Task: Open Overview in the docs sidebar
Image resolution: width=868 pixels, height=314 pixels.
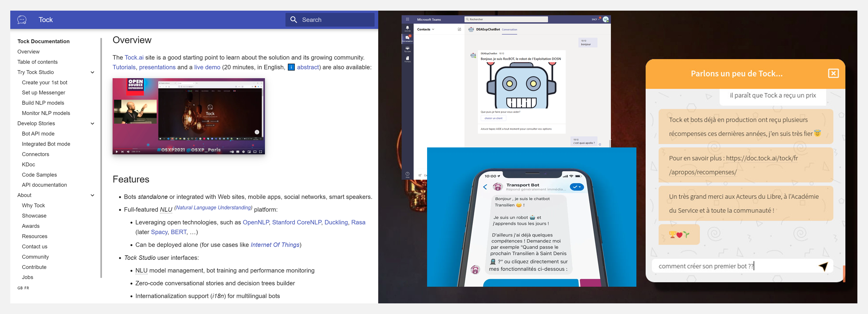Action: [28, 52]
